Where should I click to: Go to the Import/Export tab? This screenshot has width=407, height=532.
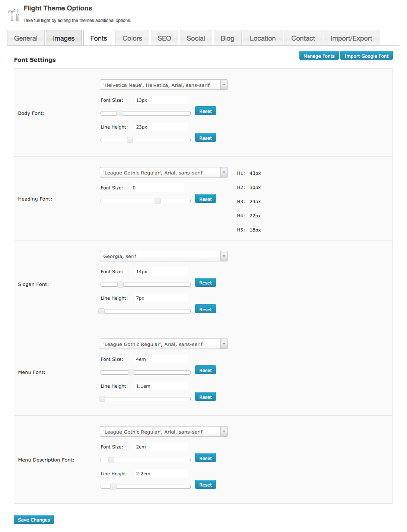(x=351, y=38)
